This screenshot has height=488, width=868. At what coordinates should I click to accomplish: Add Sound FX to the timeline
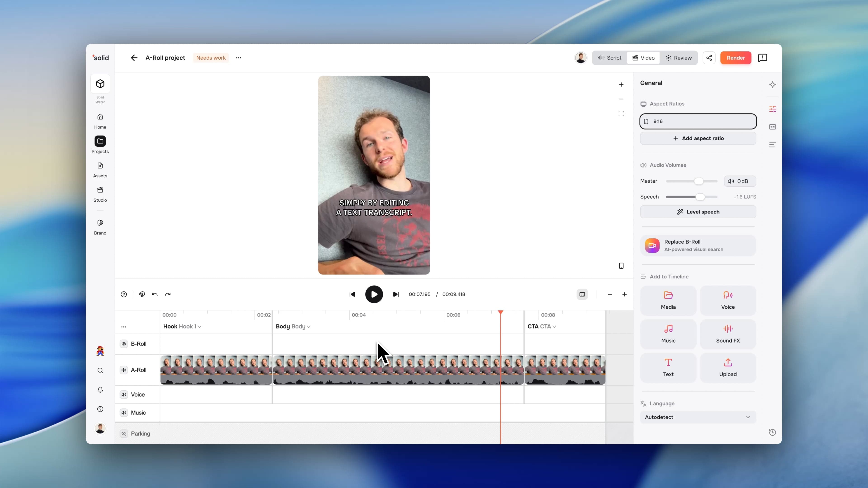pyautogui.click(x=728, y=334)
